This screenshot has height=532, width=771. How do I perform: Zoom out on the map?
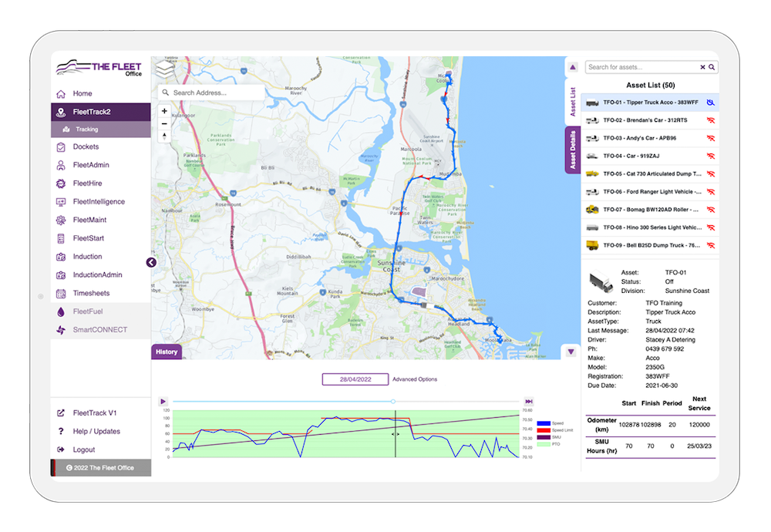point(164,123)
